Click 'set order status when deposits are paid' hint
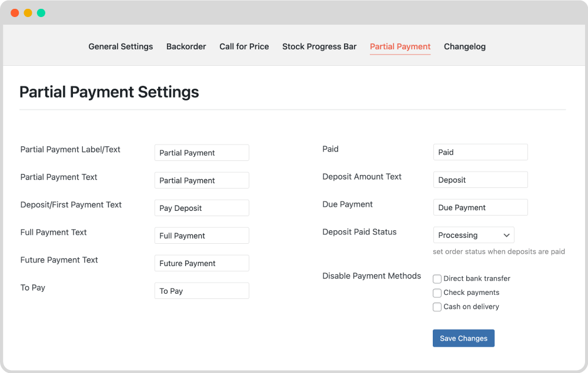 (x=499, y=251)
